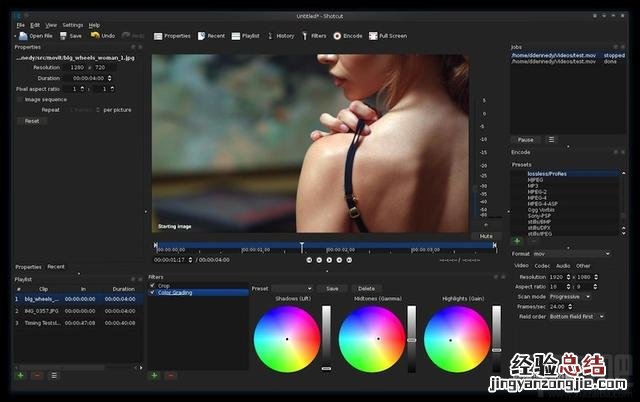Uncheck the Crop filter checkbox
The image size is (640, 402).
click(152, 286)
